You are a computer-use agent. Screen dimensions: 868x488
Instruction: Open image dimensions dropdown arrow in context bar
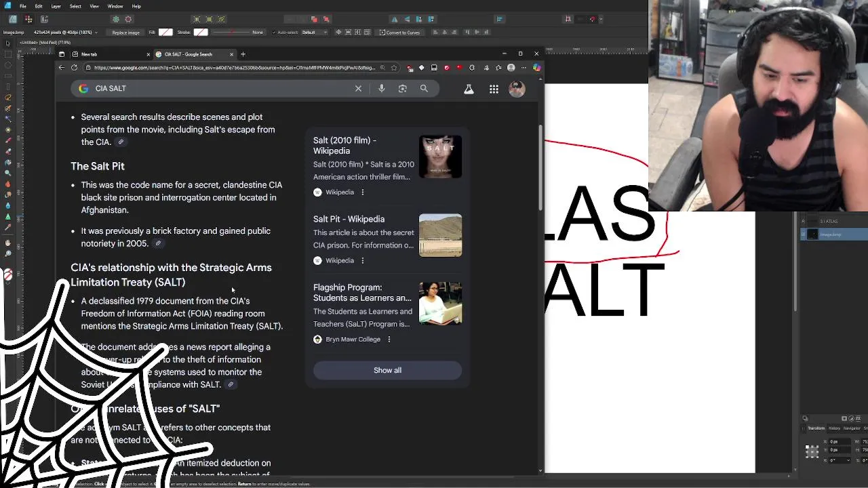tap(96, 33)
